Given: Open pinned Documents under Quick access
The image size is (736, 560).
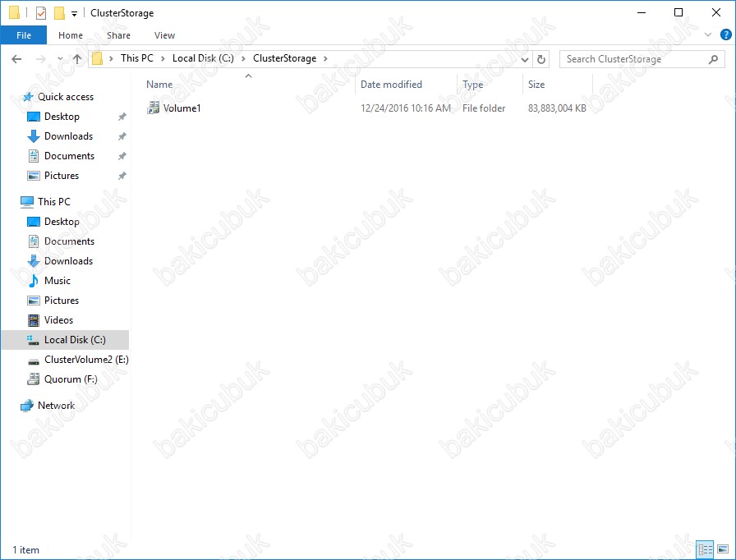Looking at the screenshot, I should pyautogui.click(x=69, y=156).
